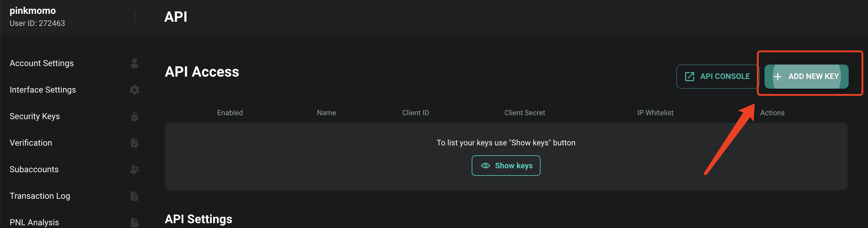Screen dimensions: 868x228
Task: Open the Security Keys section
Action: coord(35,116)
